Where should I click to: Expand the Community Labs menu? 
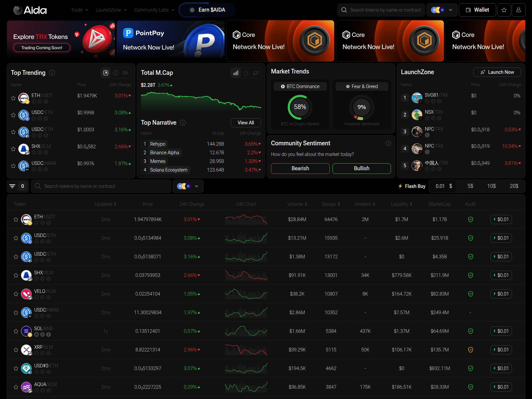coord(154,10)
